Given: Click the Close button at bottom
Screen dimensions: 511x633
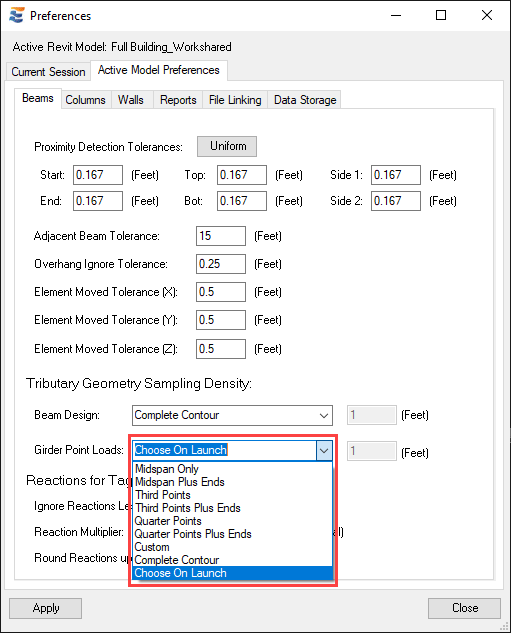Looking at the screenshot, I should click(x=465, y=608).
